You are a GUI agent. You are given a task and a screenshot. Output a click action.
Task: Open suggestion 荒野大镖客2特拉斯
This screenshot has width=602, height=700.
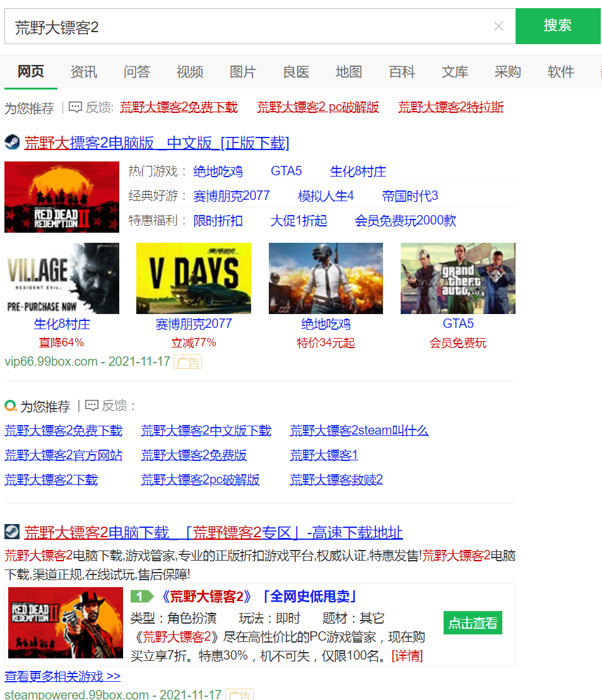point(451,107)
